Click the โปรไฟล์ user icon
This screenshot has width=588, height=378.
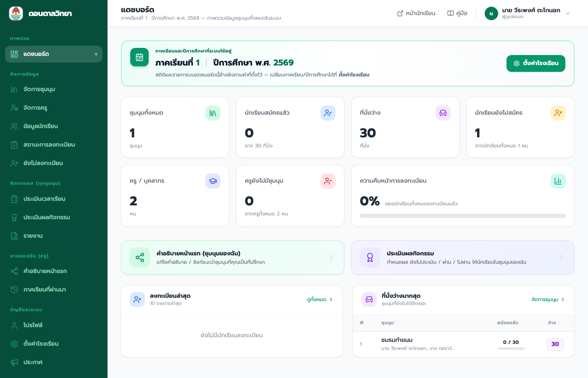pos(14,325)
